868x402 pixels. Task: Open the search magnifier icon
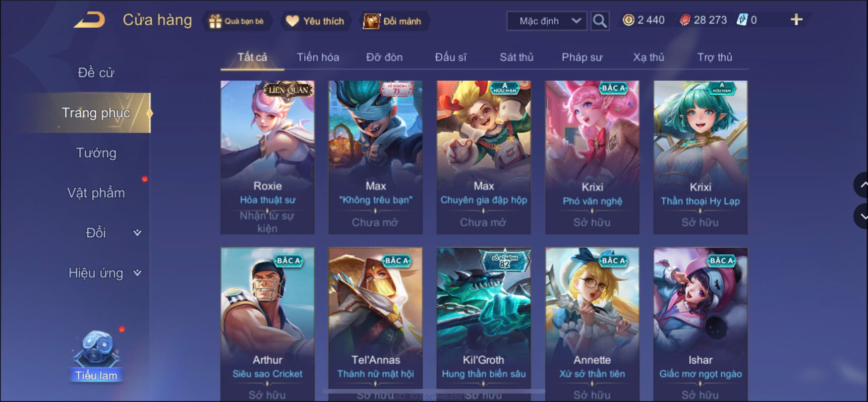click(x=600, y=21)
